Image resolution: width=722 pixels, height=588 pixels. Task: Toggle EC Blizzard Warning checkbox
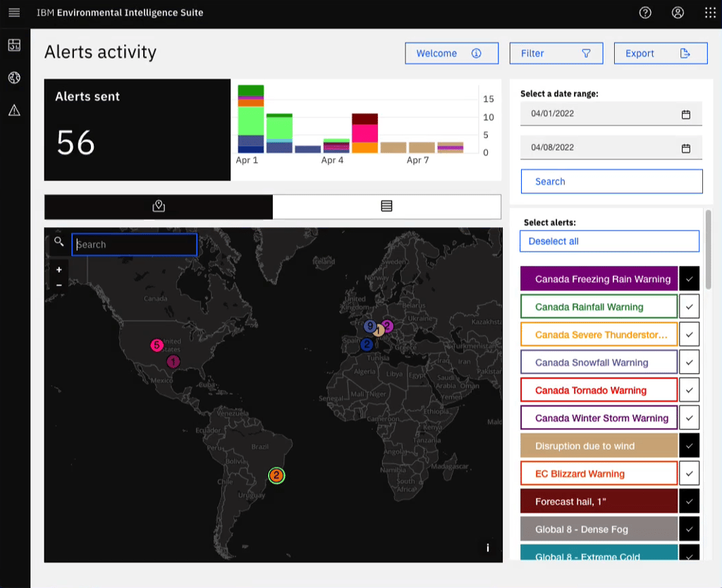689,473
